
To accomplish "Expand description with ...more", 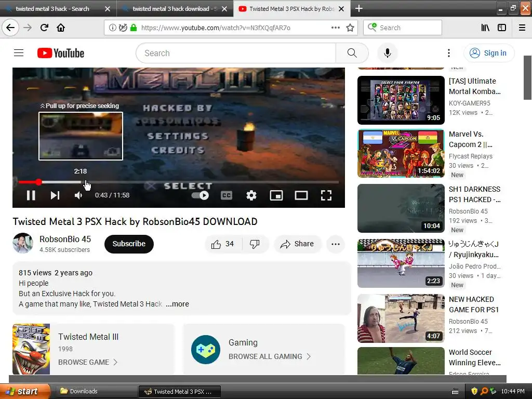I will 178,304.
